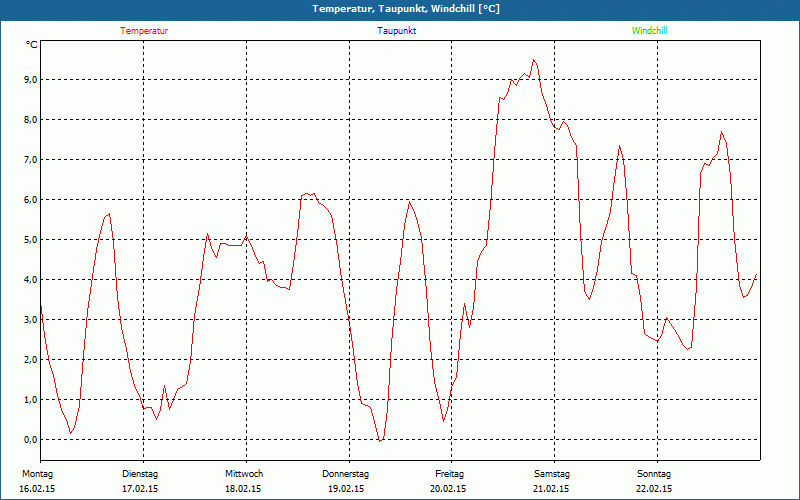Click the 3,0 y-axis value
Viewport: 800px width, 500px height.
click(x=32, y=319)
